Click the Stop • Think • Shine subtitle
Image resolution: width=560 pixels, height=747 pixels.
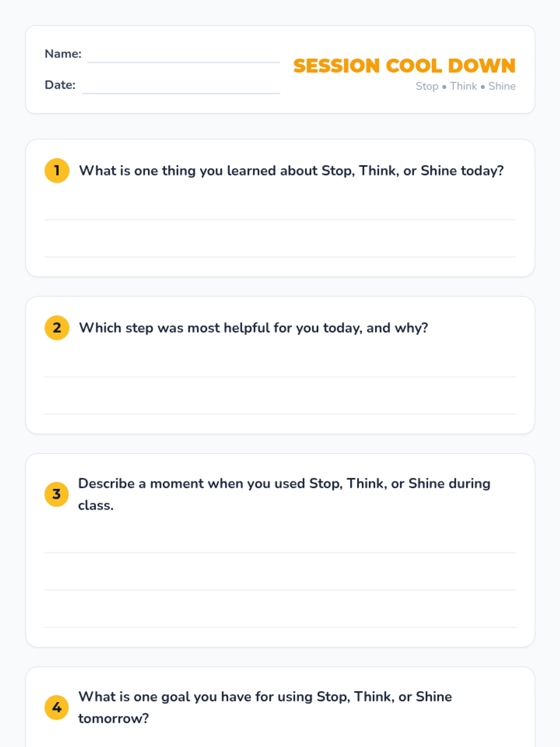465,86
